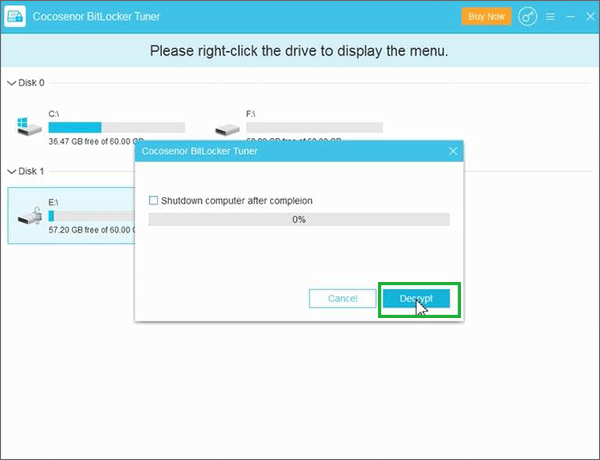Click the 57.20 GB free text

pos(92,230)
